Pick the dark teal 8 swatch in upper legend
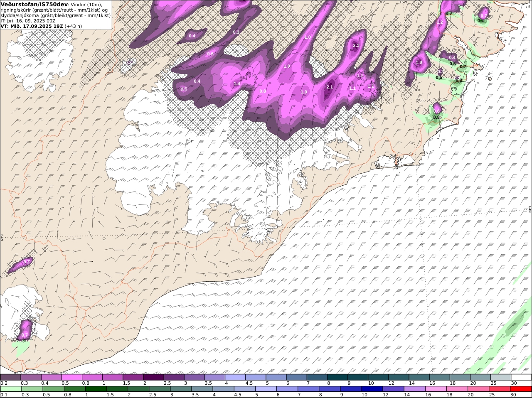The height and width of the screenshot is (398, 532). pyautogui.click(x=337, y=377)
